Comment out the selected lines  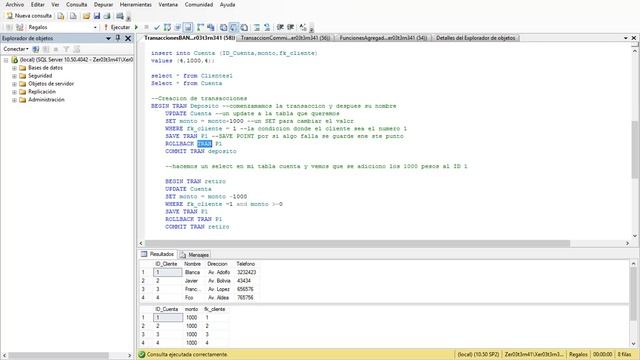[x=257, y=27]
